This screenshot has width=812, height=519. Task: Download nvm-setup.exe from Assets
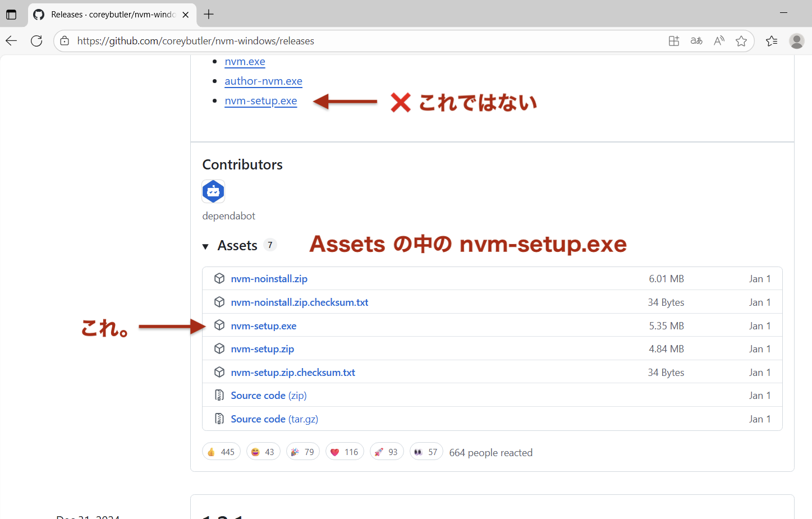(x=263, y=326)
